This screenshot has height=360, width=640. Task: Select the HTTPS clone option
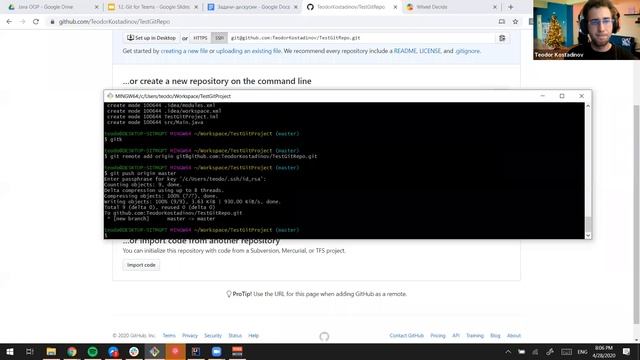(x=200, y=38)
